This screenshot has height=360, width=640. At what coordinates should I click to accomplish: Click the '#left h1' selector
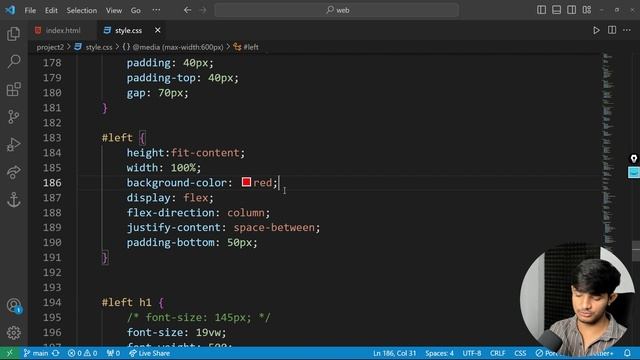(x=127, y=302)
